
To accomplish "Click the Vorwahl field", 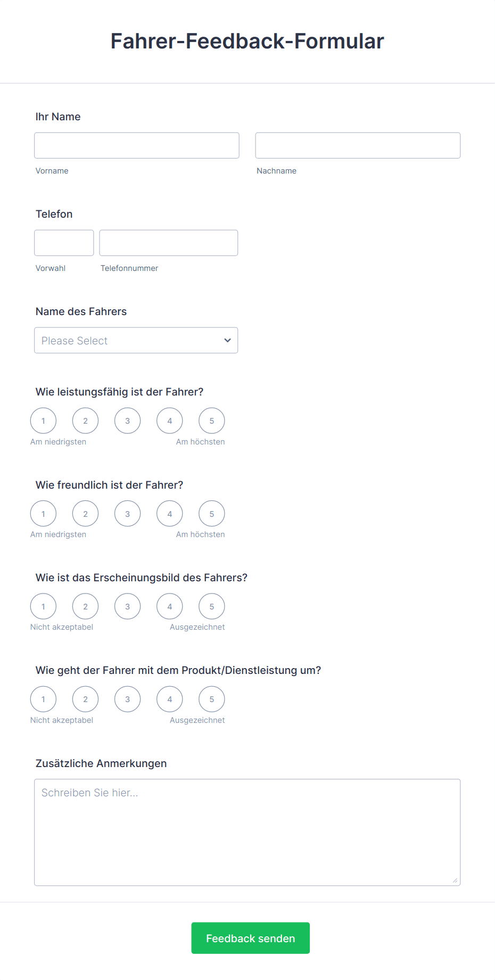I will tap(64, 242).
